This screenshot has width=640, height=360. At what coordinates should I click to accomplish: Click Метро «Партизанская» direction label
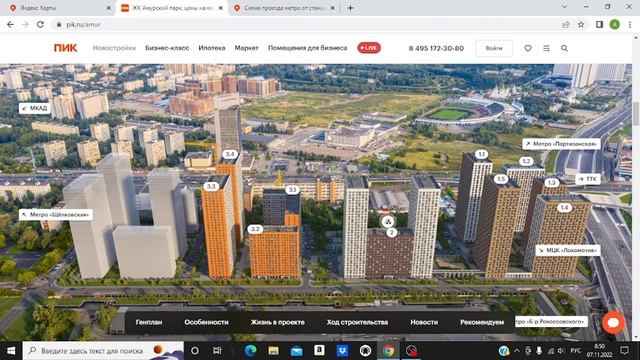561,144
